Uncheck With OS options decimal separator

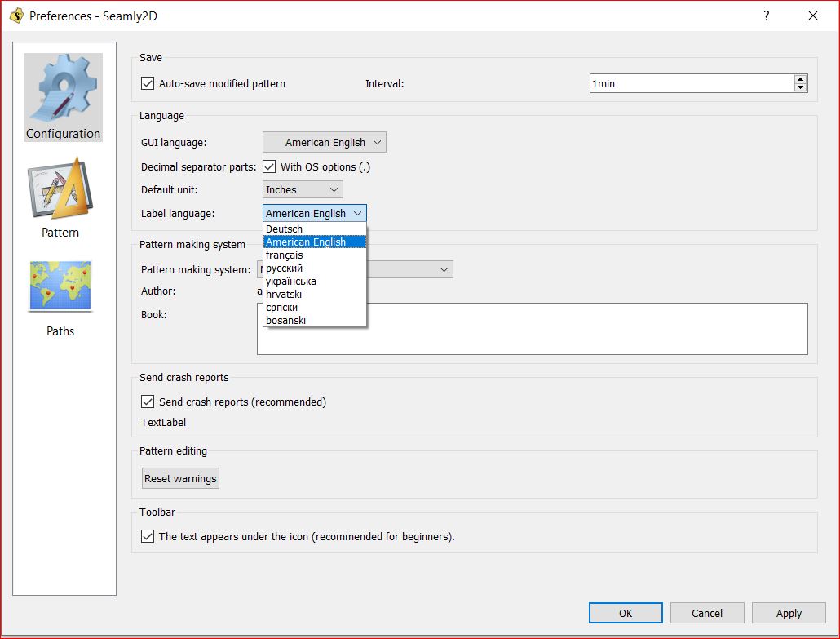(269, 166)
